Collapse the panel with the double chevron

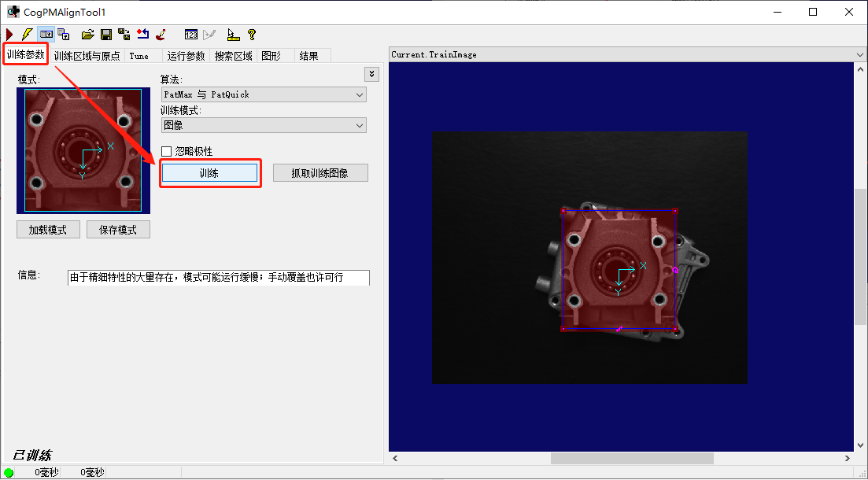371,73
